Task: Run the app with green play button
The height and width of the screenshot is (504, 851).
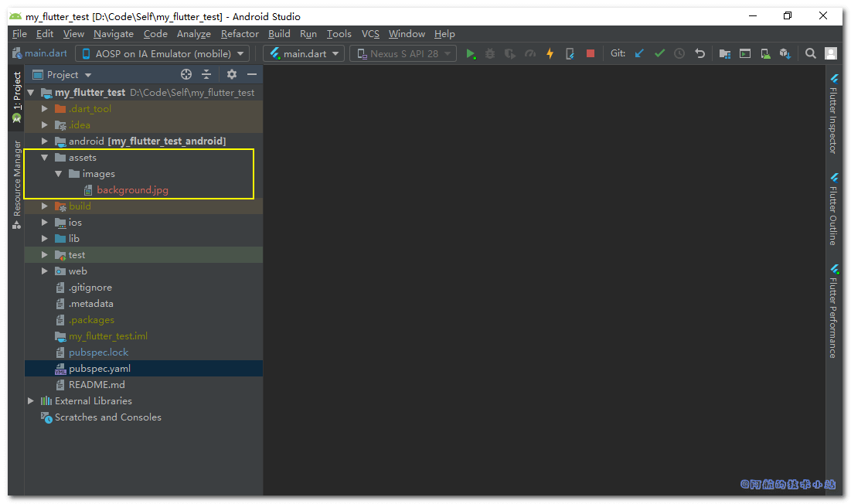Action: pos(470,53)
